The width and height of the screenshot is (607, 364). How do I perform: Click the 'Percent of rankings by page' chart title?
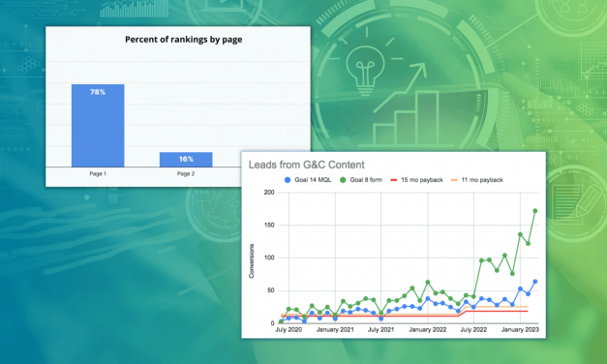click(x=184, y=40)
